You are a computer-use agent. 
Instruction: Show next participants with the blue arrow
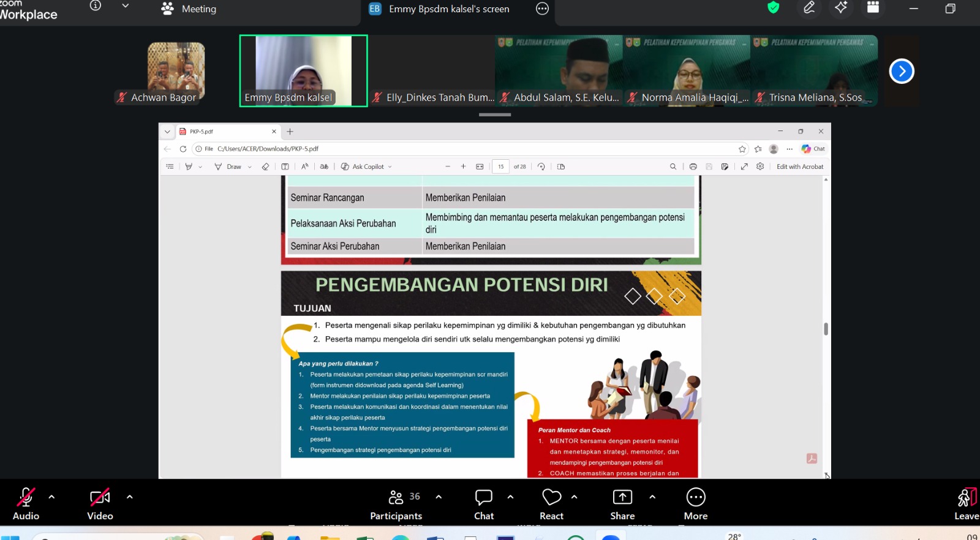[902, 71]
